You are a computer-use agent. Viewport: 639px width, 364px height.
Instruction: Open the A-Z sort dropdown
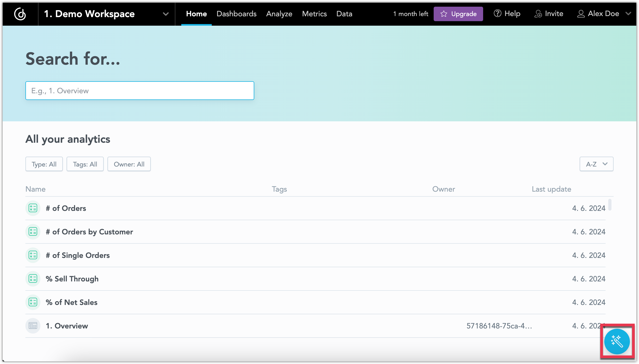pyautogui.click(x=596, y=164)
